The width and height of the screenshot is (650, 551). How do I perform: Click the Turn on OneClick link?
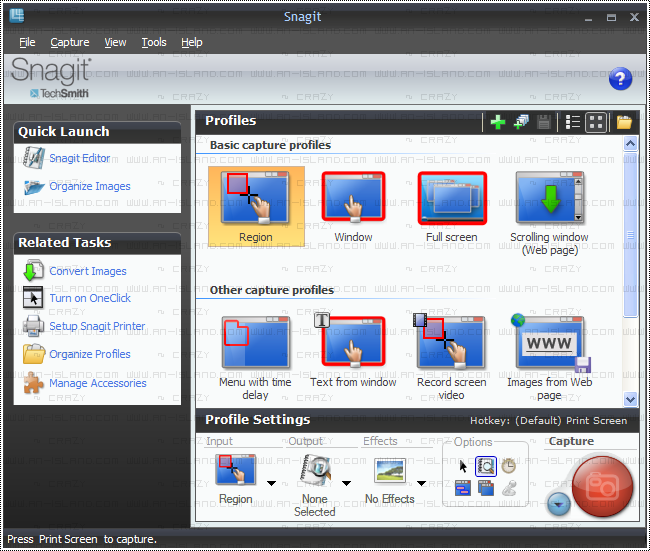[x=90, y=298]
